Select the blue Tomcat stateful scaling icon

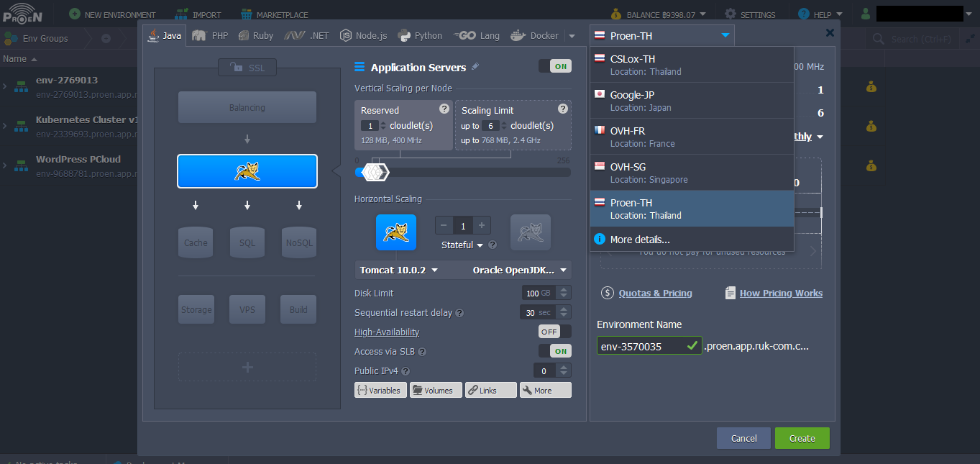(396, 232)
